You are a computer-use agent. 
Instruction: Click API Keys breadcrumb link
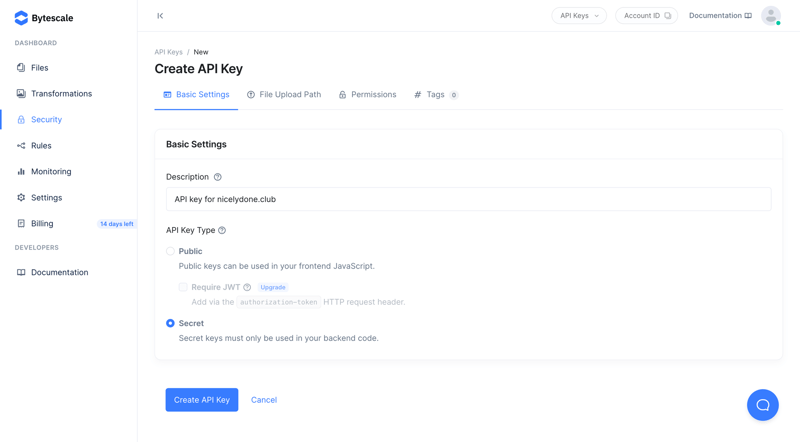(168, 52)
